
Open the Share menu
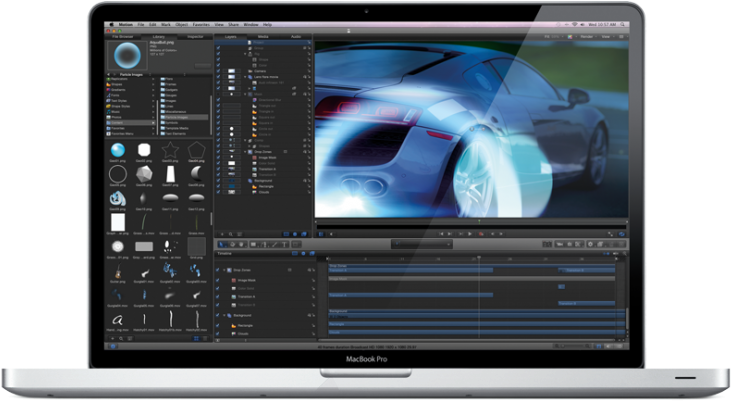coord(234,24)
